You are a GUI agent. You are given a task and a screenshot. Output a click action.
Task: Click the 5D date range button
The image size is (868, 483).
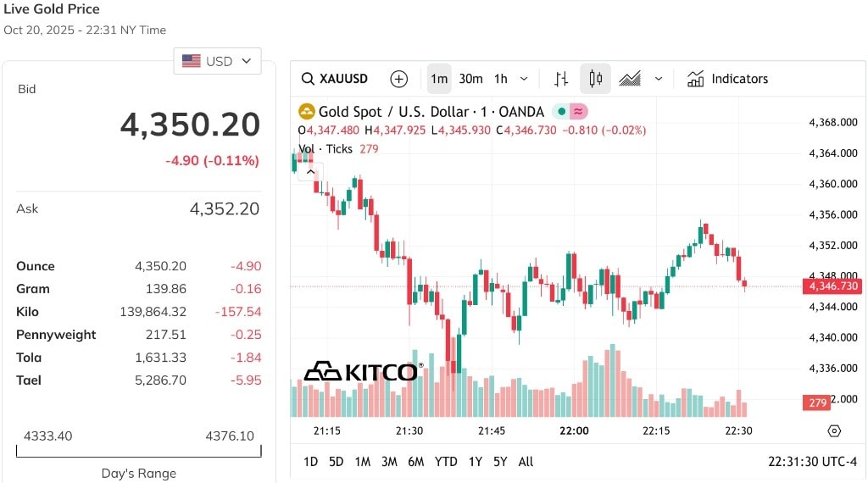336,462
